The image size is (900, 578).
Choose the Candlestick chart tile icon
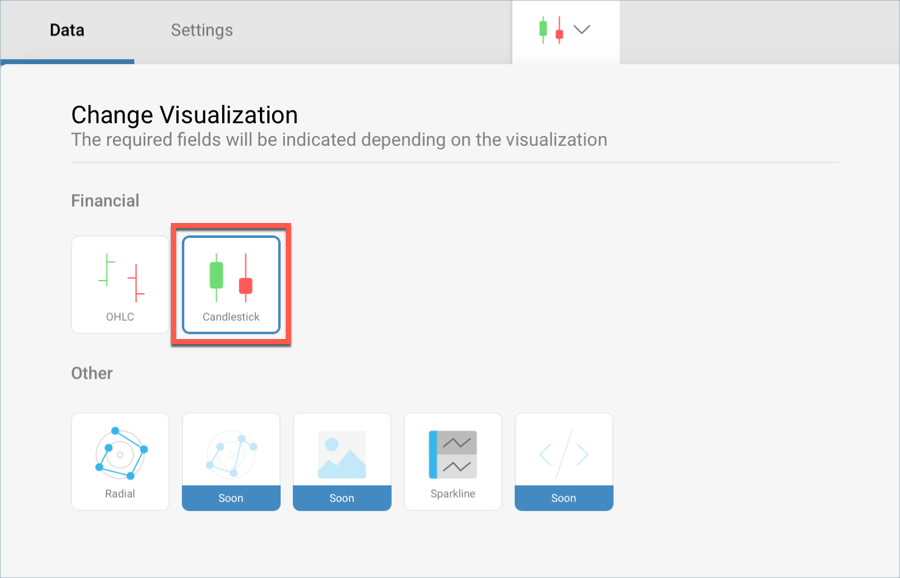coord(231,277)
